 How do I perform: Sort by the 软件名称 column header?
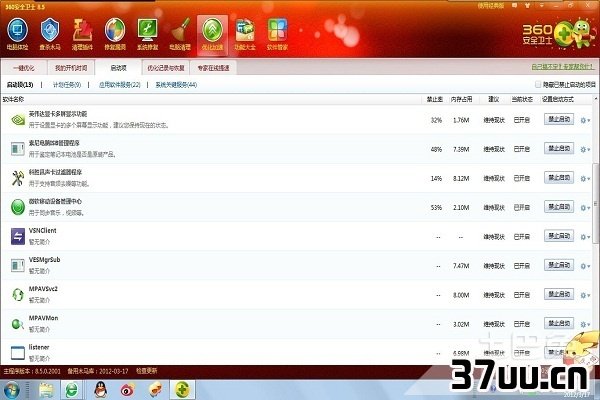click(x=13, y=99)
